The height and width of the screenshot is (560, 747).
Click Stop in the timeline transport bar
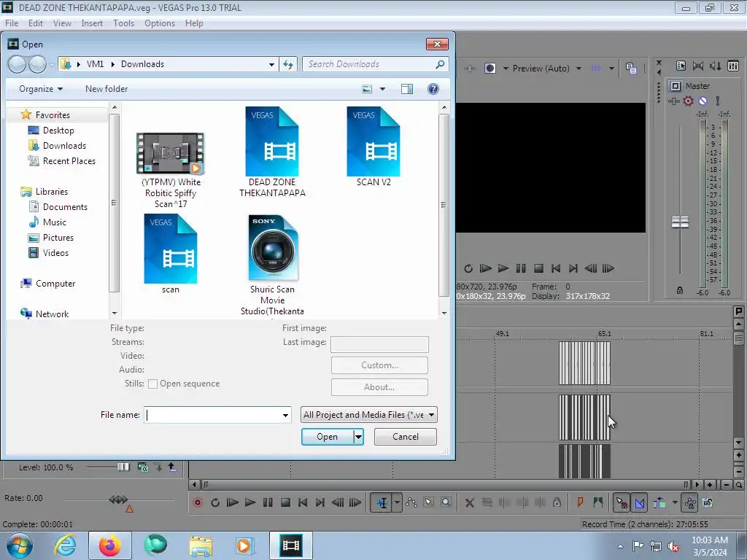[285, 502]
